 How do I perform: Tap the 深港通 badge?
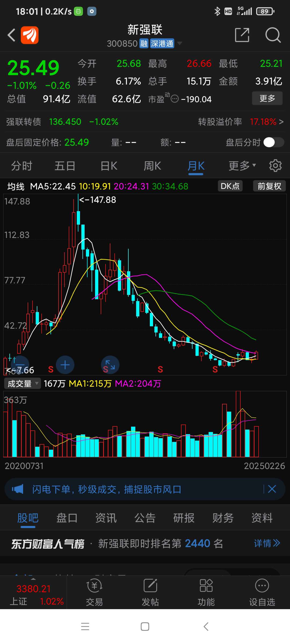coord(162,43)
